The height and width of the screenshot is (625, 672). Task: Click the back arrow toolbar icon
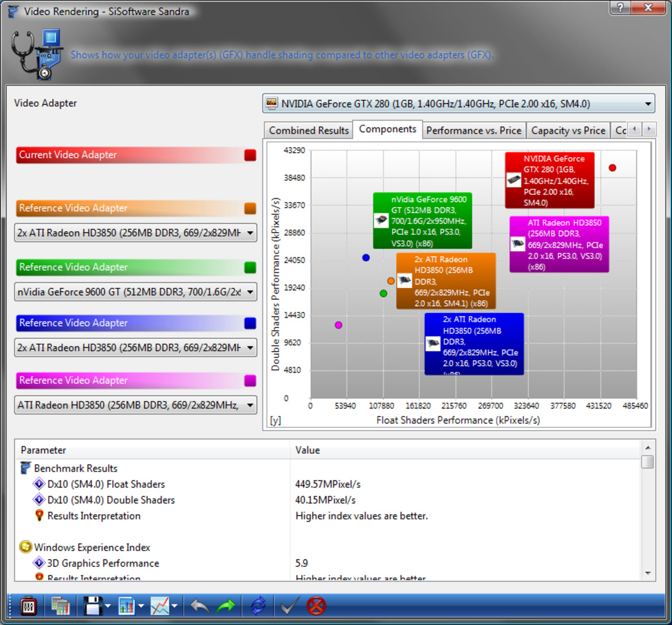click(x=199, y=606)
